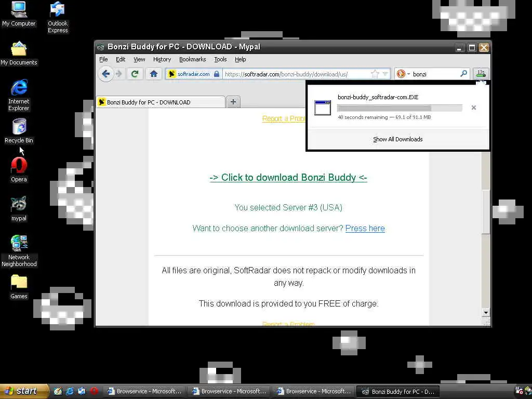
Task: Open the Help menu
Action: pos(240,59)
